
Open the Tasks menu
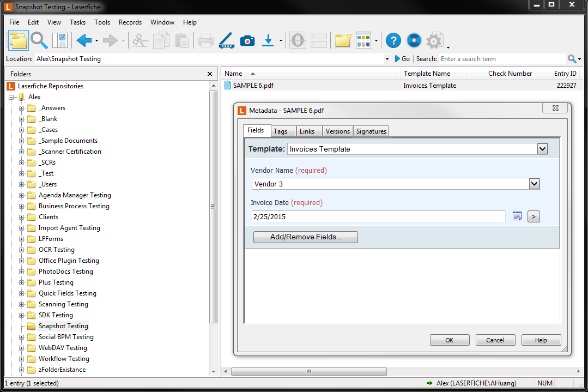pyautogui.click(x=77, y=22)
